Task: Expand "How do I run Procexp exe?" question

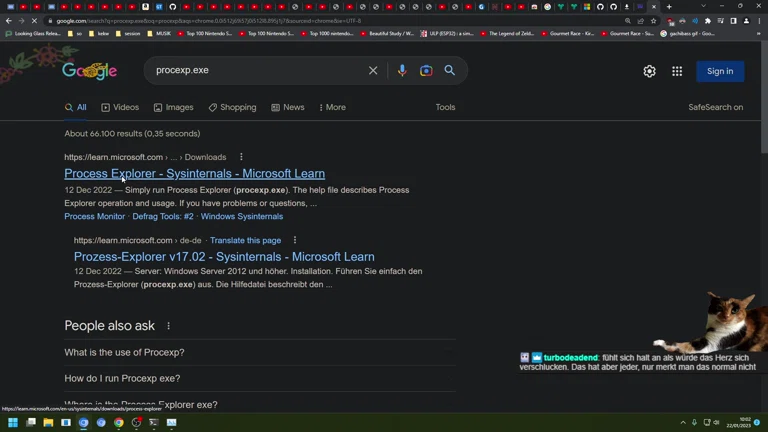Action: click(123, 378)
